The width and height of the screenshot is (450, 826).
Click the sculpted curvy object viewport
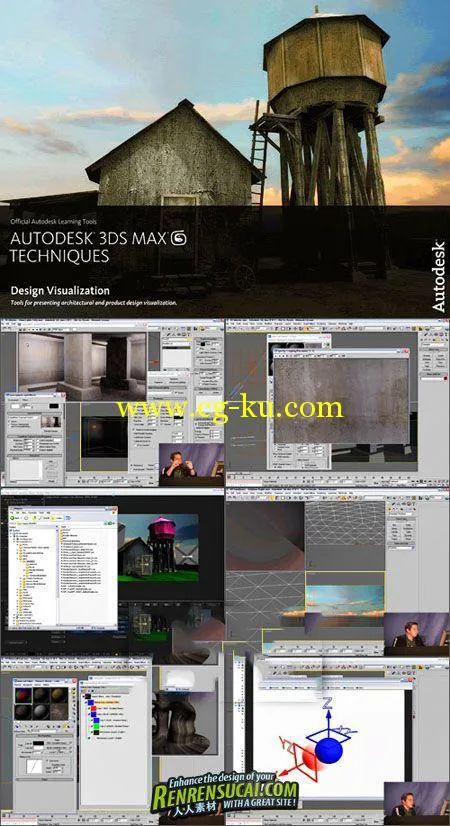[184, 723]
